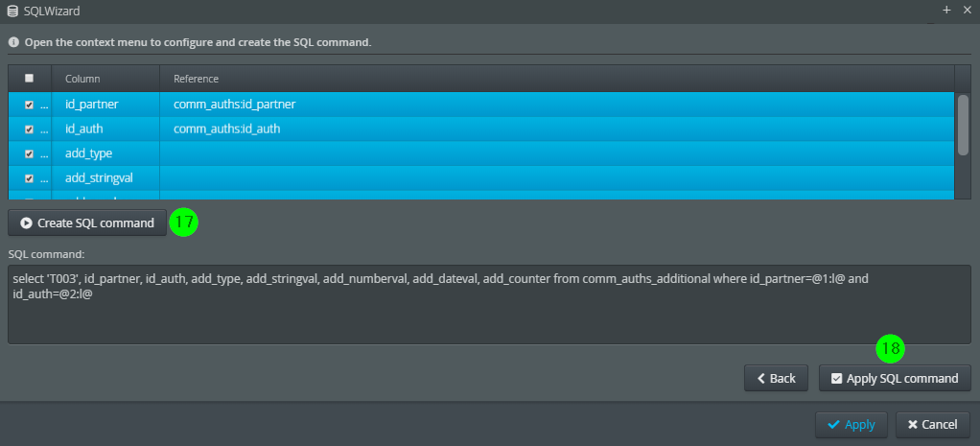Screen dimensions: 980x446
Task: Close the SQLWizard window
Action: coord(967,10)
